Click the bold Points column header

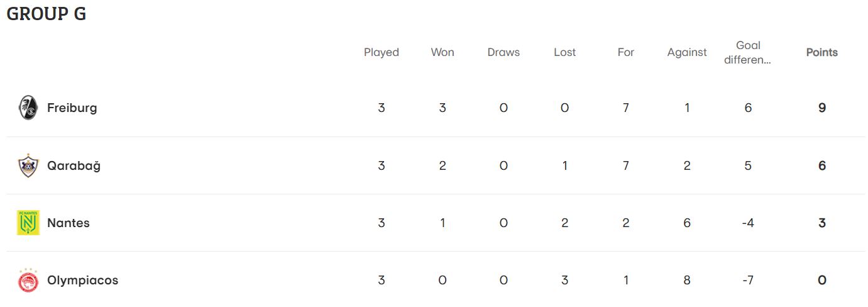pyautogui.click(x=822, y=52)
